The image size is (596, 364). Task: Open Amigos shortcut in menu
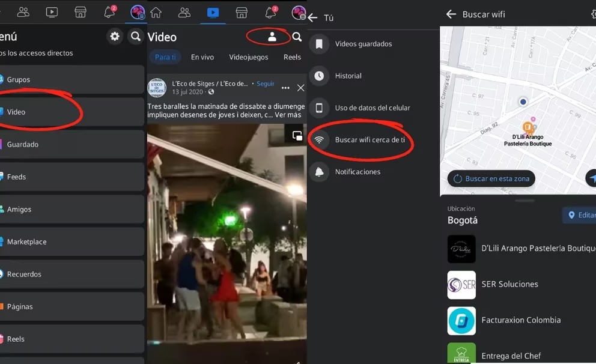coord(71,210)
